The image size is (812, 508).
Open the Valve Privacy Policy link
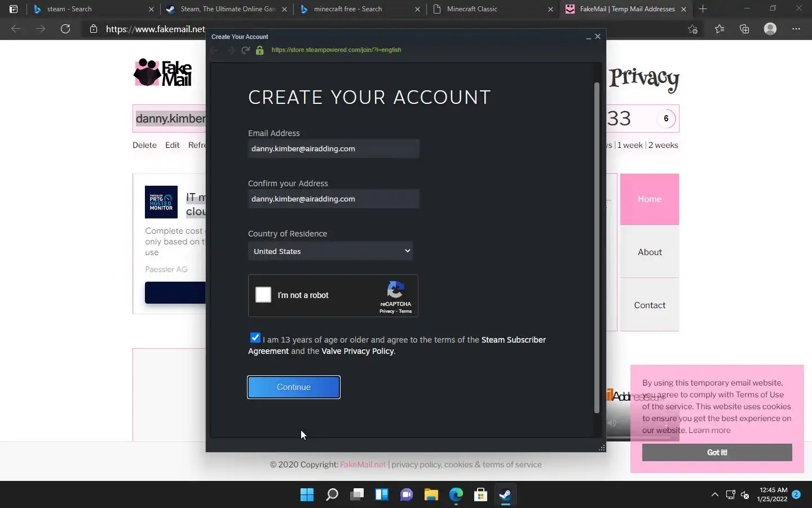point(358,351)
